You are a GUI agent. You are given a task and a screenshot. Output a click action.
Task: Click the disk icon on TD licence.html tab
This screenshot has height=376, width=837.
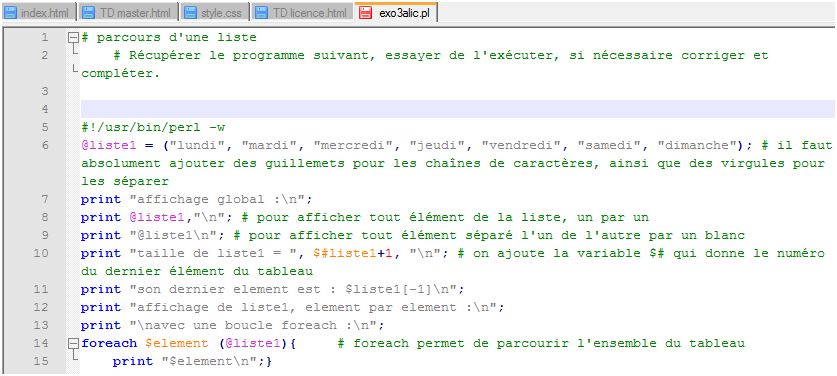pyautogui.click(x=262, y=13)
